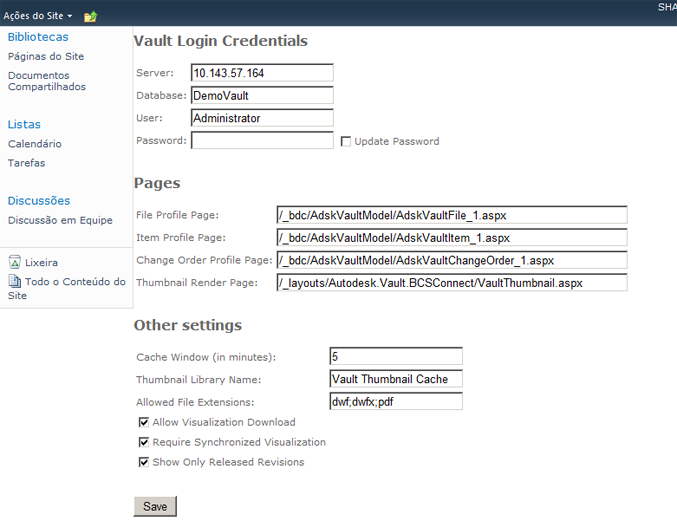677x521 pixels.
Task: Click the Database input field
Action: click(262, 95)
